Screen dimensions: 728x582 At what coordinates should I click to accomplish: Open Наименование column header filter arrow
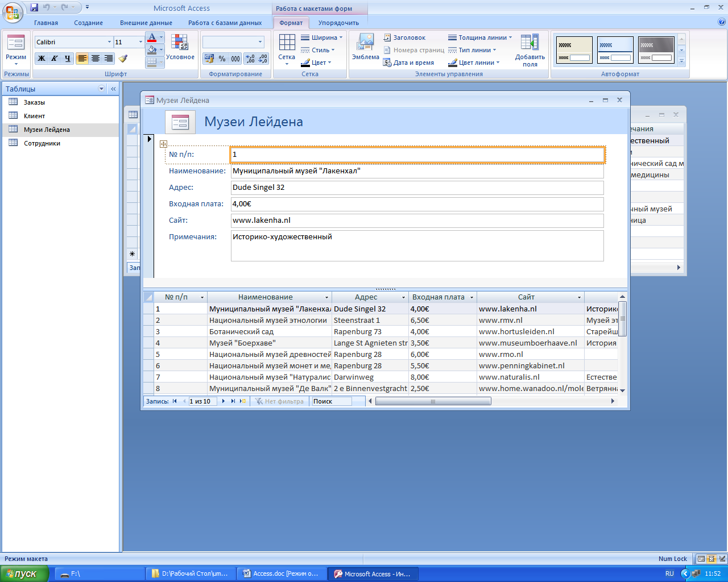[327, 297]
